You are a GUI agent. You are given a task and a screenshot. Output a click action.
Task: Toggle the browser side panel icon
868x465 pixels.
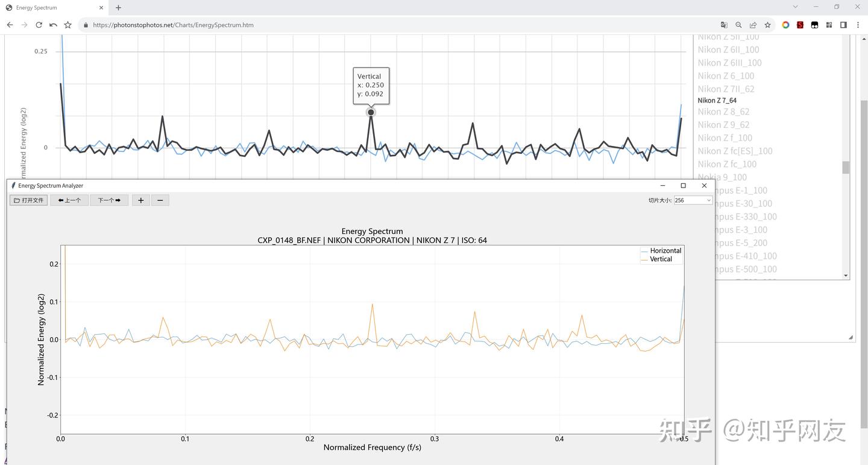tap(843, 25)
